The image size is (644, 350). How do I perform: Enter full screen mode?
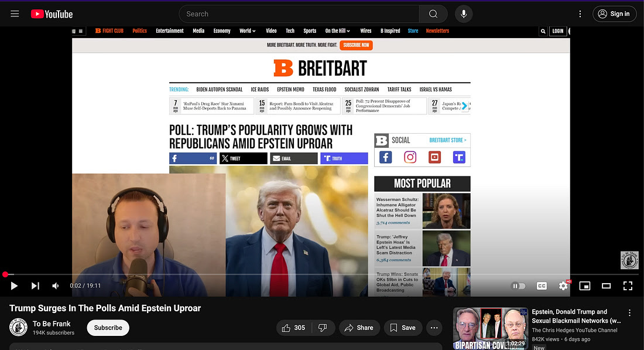628,286
